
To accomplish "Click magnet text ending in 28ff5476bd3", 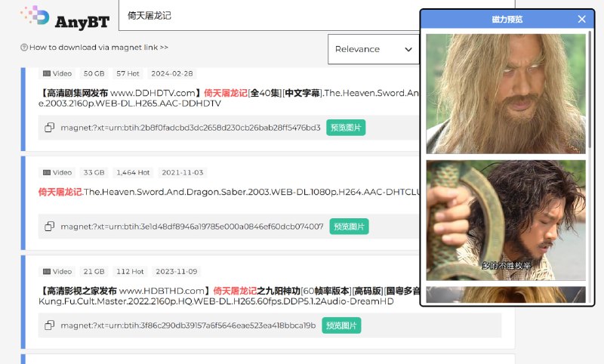I will coord(191,128).
